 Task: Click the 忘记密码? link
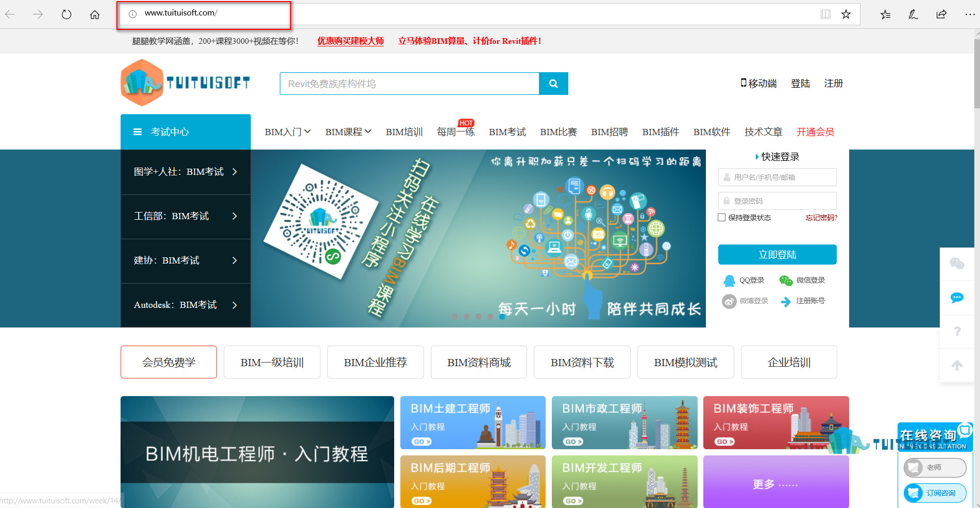point(821,218)
